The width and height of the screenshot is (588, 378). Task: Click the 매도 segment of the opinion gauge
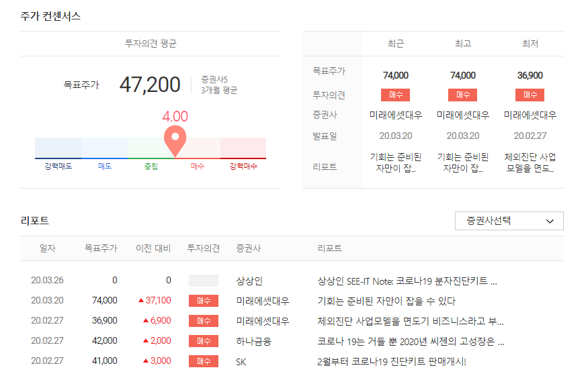tap(105, 148)
